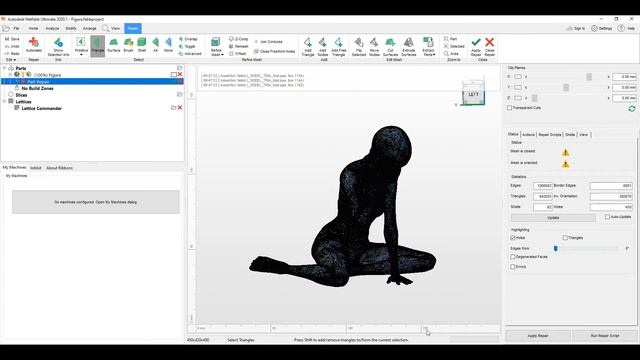Click the Move Nodes tool
Viewport: 640px width, 360px height.
click(x=374, y=47)
